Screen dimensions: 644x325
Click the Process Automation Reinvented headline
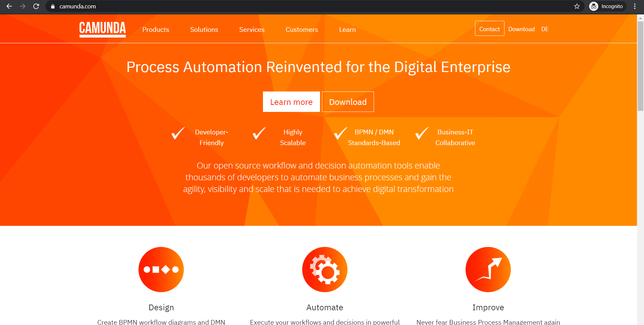pos(318,67)
